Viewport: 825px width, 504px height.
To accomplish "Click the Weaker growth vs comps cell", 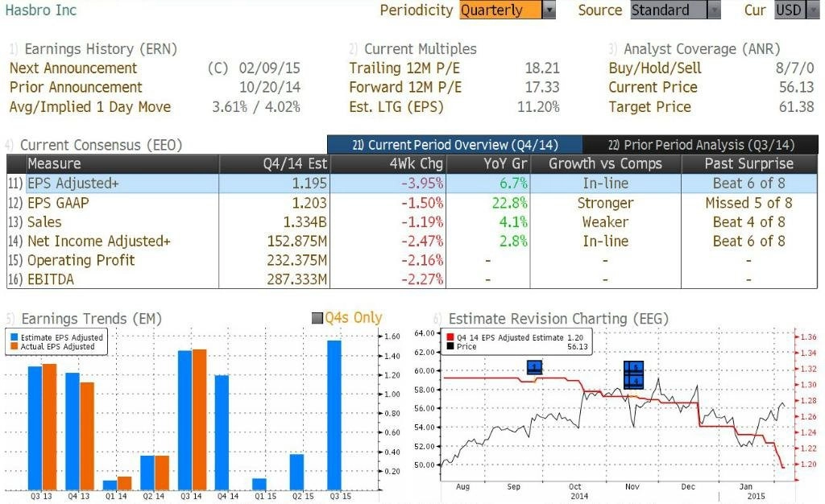I will pyautogui.click(x=606, y=221).
